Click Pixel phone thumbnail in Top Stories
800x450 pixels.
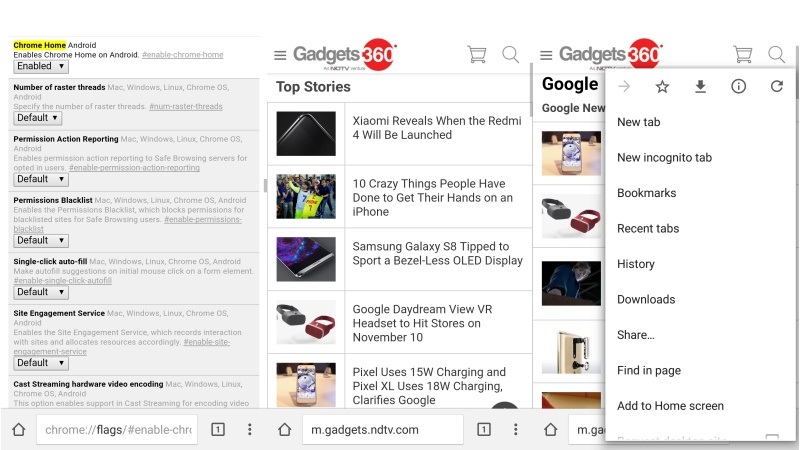pyautogui.click(x=306, y=385)
